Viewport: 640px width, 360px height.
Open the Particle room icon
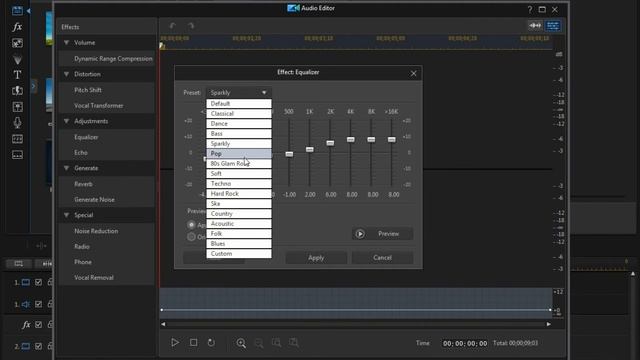17,59
